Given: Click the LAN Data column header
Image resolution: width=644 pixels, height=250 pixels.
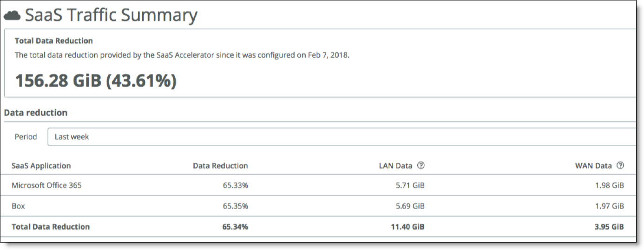Looking at the screenshot, I should click(x=395, y=166).
